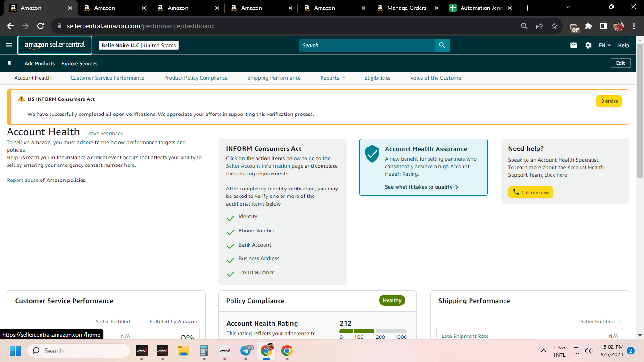
Task: Switch to the Automation Jenn browser tab
Action: tap(481, 8)
